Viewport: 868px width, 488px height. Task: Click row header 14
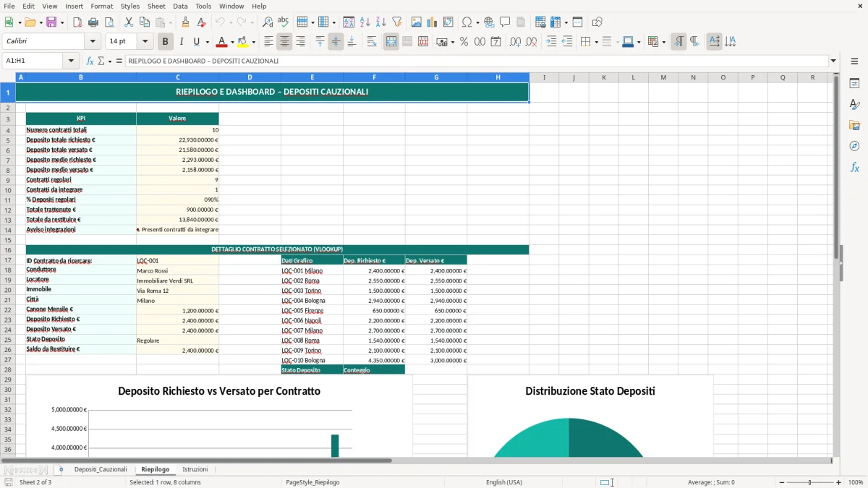click(7, 229)
